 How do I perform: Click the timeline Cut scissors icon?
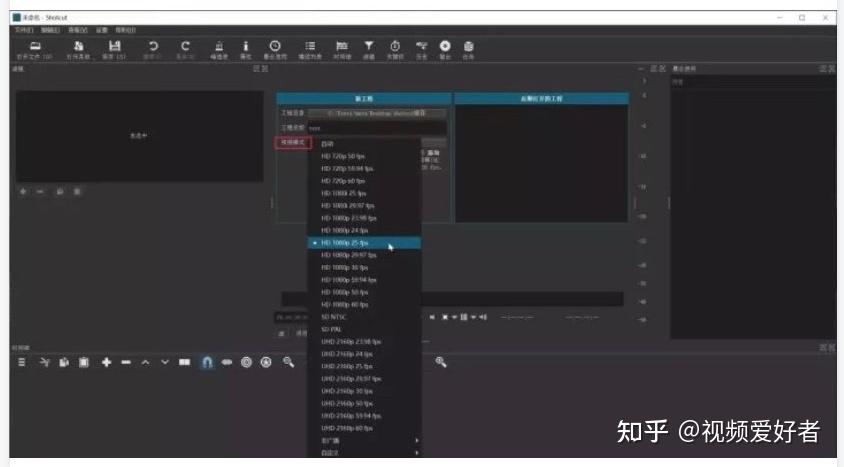point(45,362)
